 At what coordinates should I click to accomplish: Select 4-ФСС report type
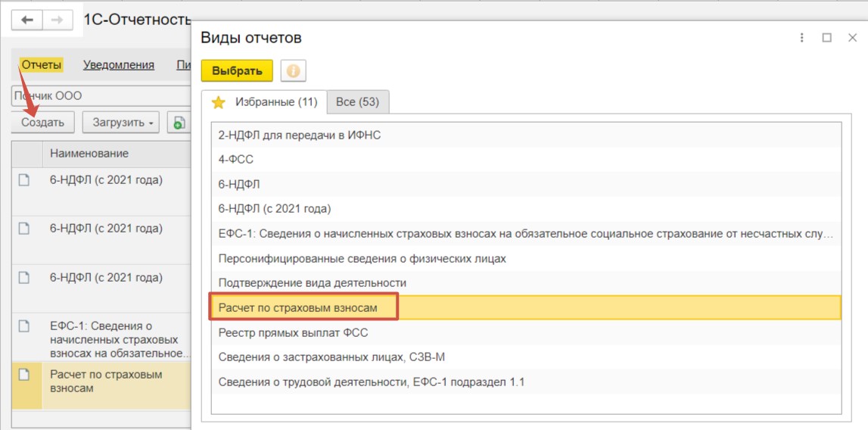(526, 160)
